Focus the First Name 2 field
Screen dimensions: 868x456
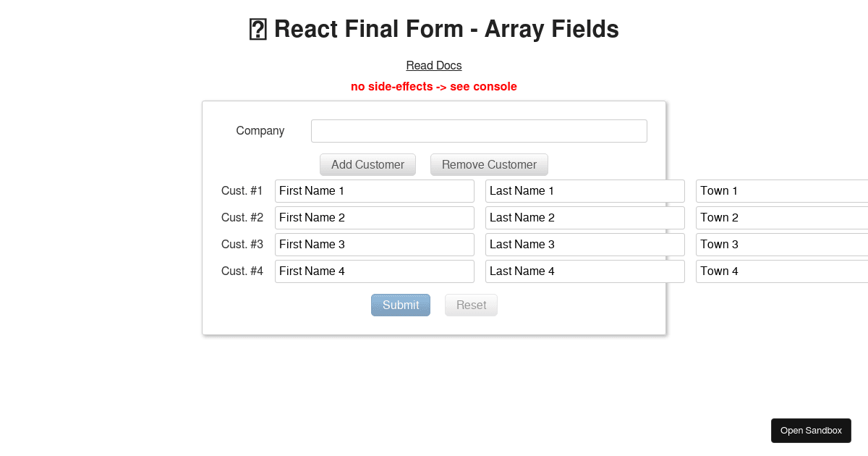(x=375, y=218)
